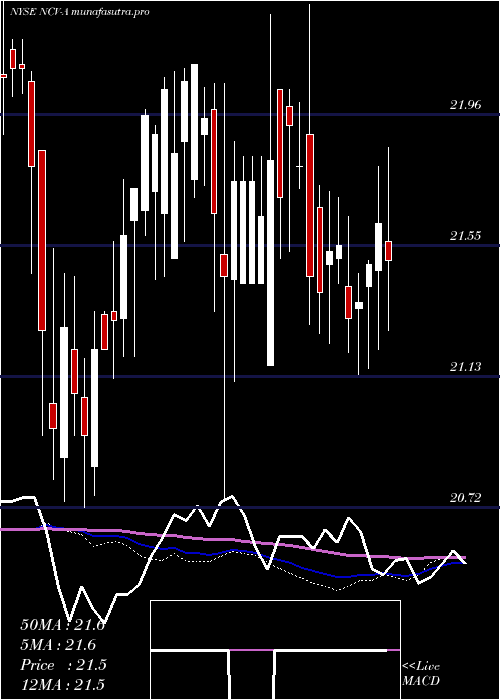Screen dimensions: 500x700
Task: Click the 21.13 price level label
Action: pyautogui.click(x=466, y=367)
